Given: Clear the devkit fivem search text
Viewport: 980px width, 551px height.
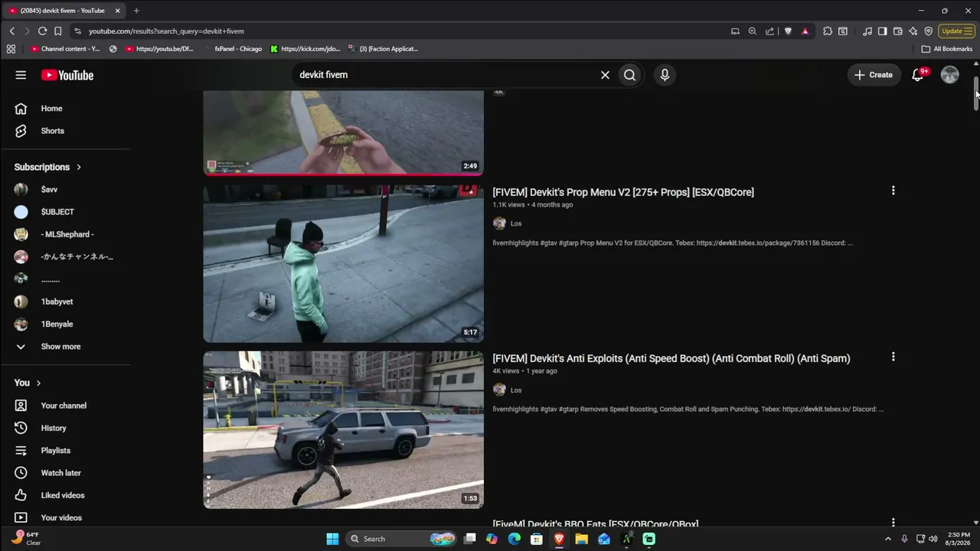Looking at the screenshot, I should point(605,75).
